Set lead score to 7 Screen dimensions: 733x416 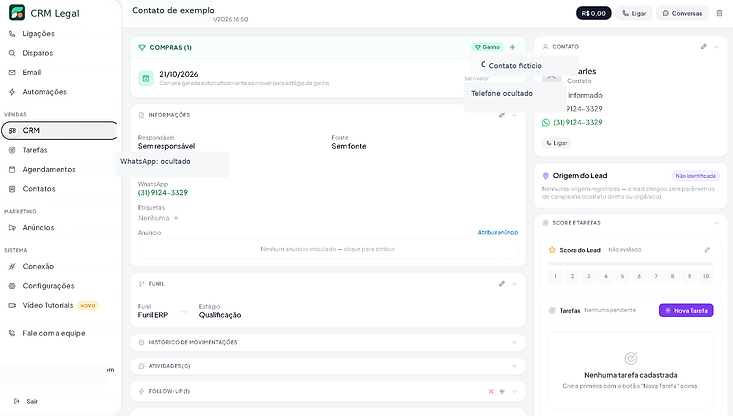click(656, 276)
